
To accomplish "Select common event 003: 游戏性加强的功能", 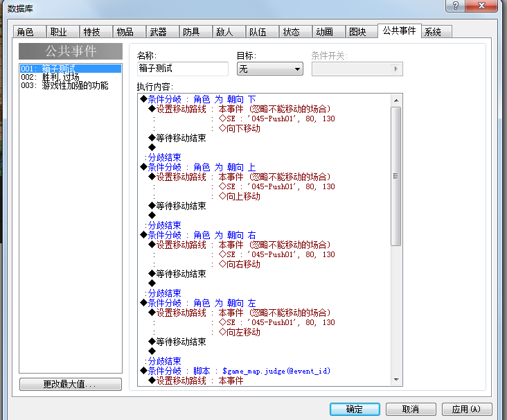I will tap(71, 85).
